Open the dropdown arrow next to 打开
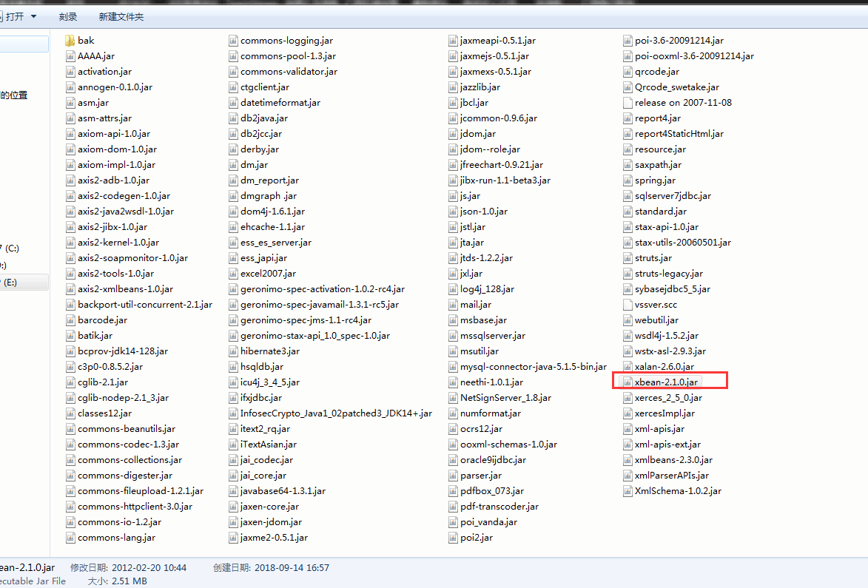This screenshot has width=868, height=588. 34,16
